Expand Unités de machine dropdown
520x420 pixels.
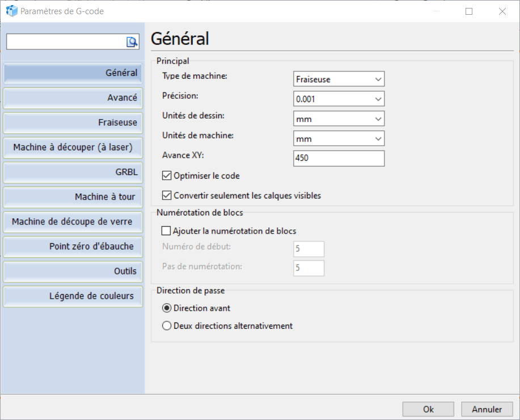339,139
